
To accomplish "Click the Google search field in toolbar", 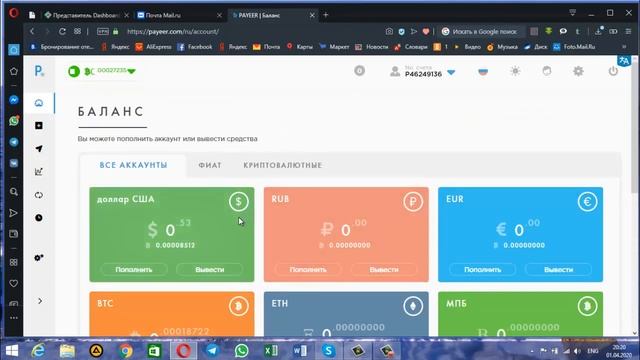I will [x=484, y=31].
